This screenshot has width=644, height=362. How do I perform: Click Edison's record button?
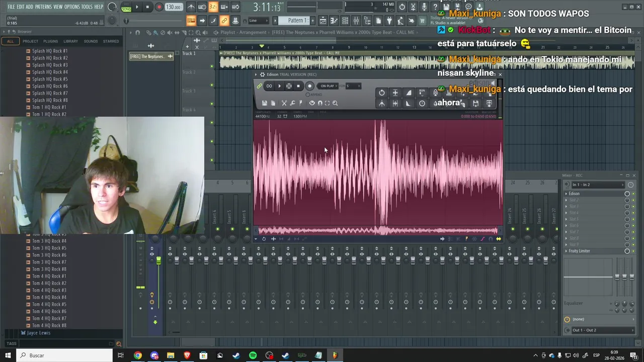coord(310,86)
